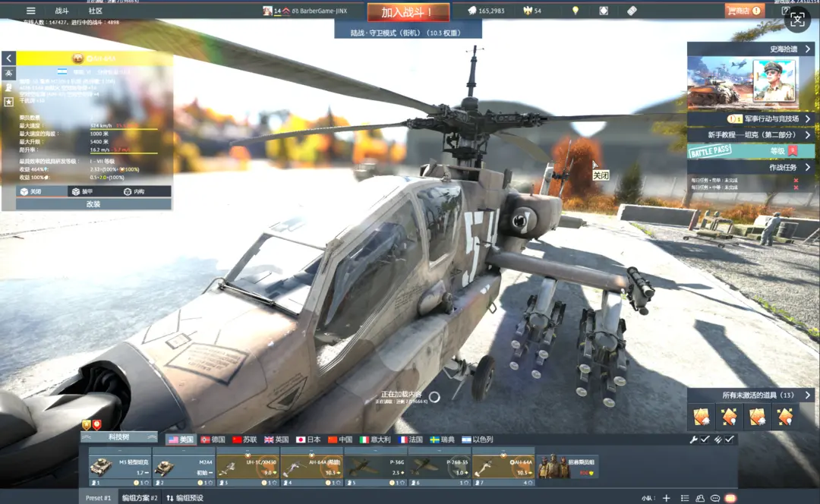Click the ticket icon in top bar
The image size is (820, 504).
point(632,11)
